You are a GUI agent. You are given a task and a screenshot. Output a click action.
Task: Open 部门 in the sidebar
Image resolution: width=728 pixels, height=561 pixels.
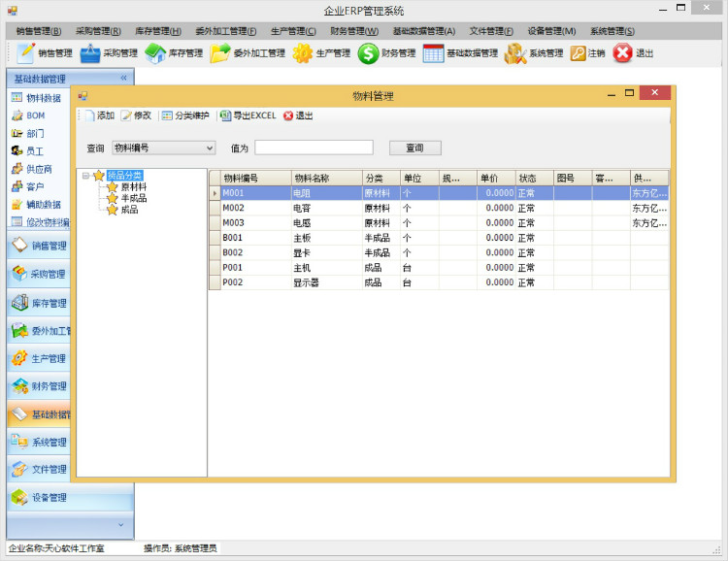(28, 133)
